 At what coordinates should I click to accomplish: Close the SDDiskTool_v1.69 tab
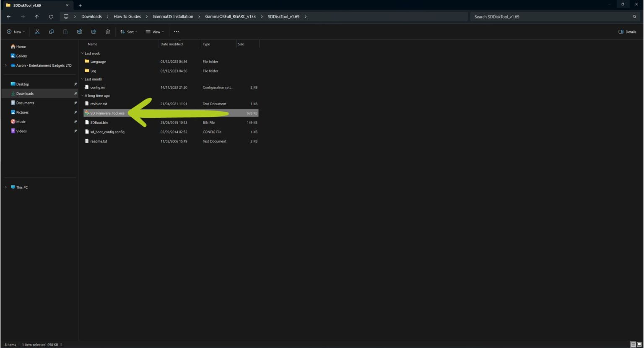(x=67, y=5)
